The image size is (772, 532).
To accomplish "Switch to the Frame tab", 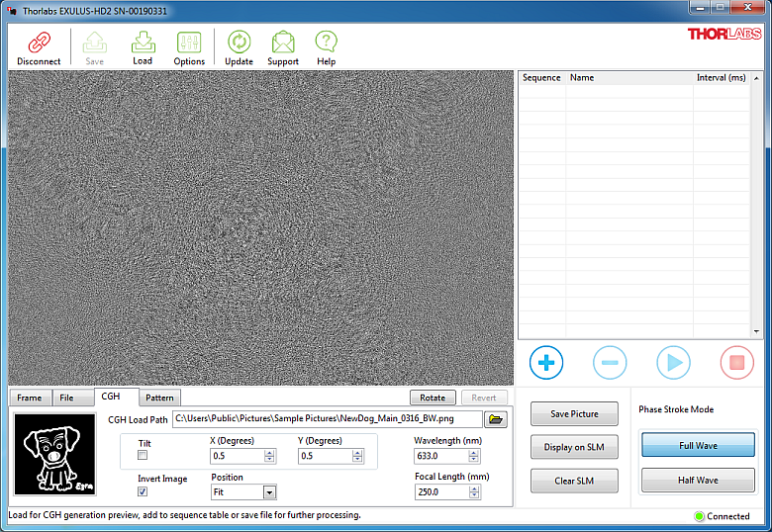I will pos(30,398).
